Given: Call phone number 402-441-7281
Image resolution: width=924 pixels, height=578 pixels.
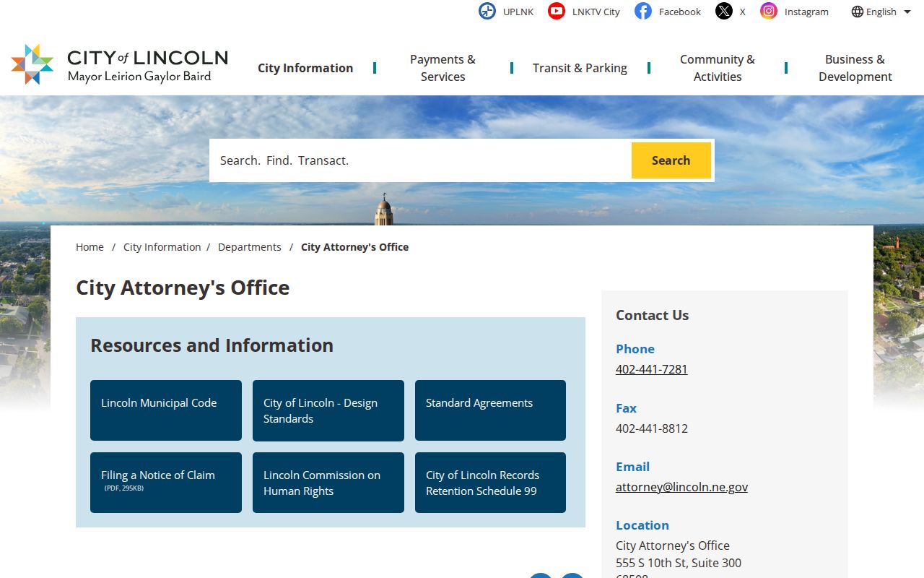Looking at the screenshot, I should coord(651,369).
